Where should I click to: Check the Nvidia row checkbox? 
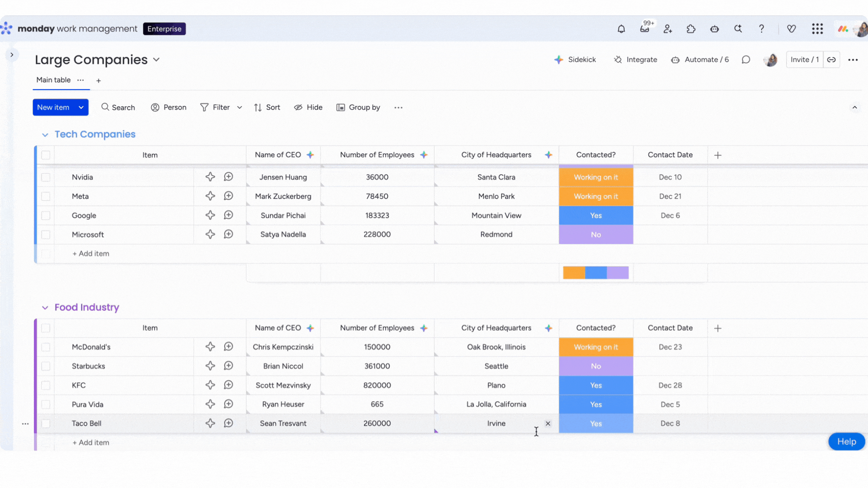[x=46, y=177]
